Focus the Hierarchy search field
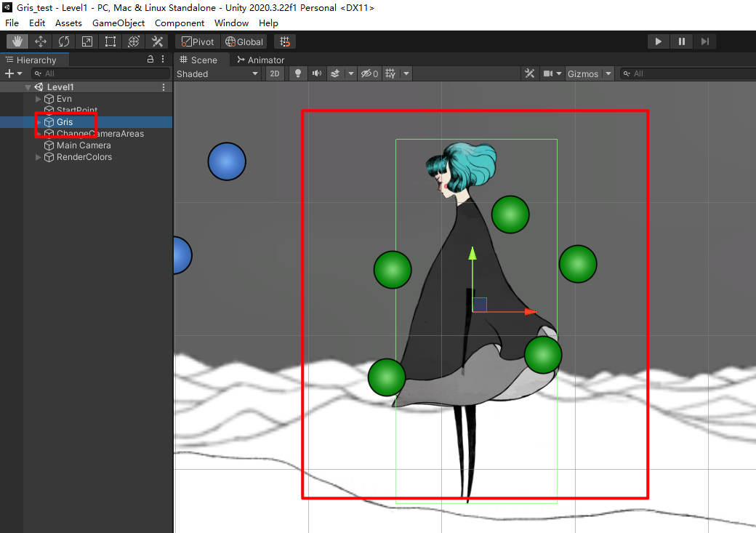The width and height of the screenshot is (756, 533). (x=101, y=73)
